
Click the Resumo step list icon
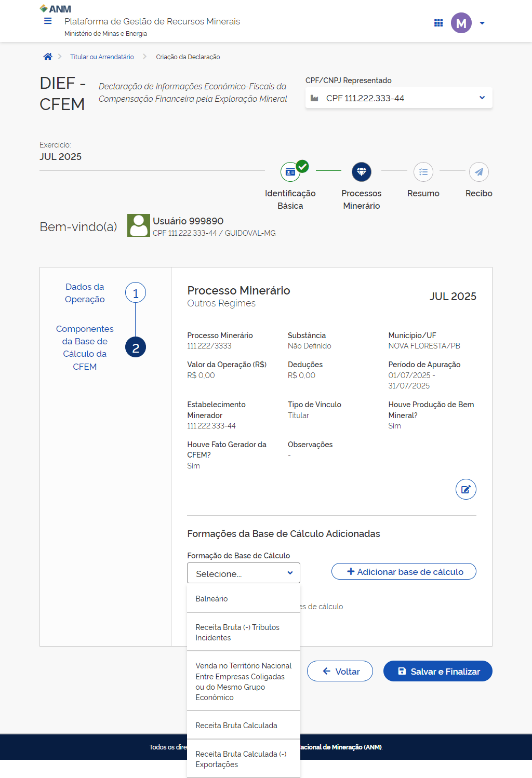pos(423,172)
